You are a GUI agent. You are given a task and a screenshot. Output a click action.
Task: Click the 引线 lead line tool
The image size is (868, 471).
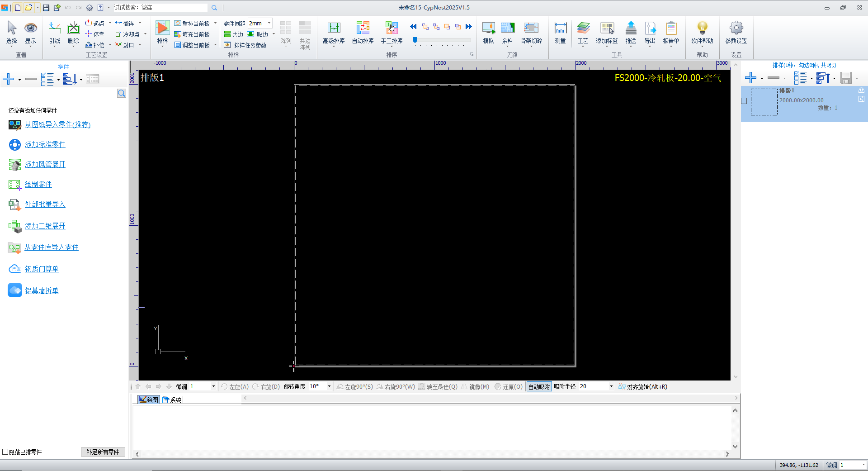tap(55, 33)
